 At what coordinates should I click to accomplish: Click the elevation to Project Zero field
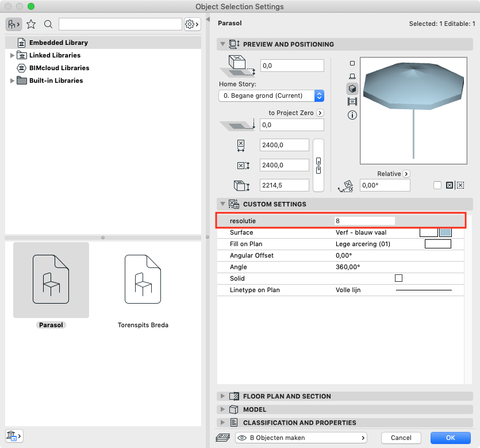292,125
